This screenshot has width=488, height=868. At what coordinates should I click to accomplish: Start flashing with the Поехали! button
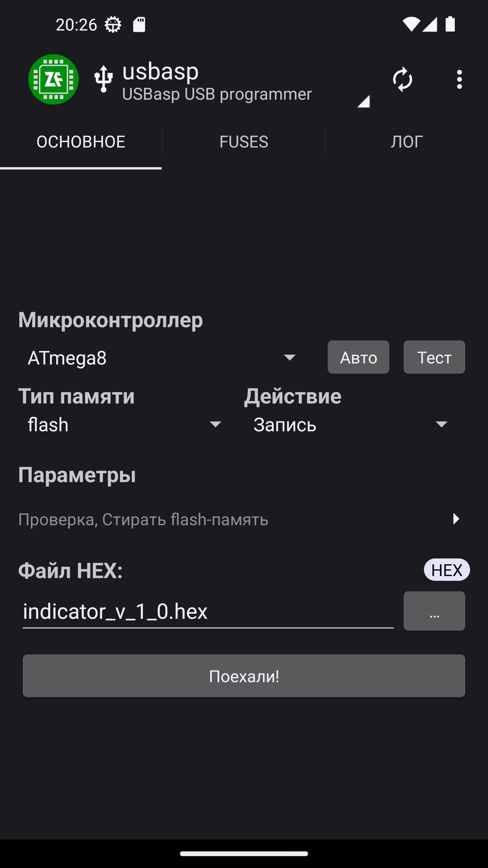tap(244, 676)
